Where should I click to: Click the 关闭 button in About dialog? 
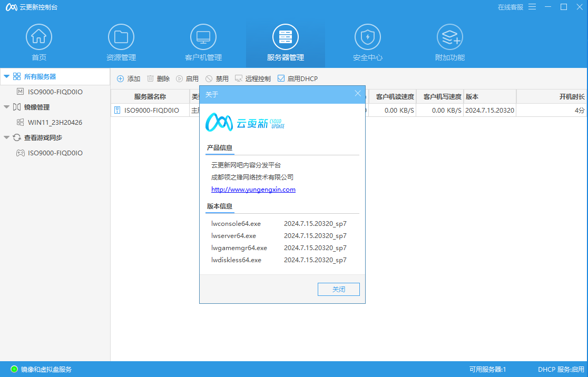coord(339,289)
